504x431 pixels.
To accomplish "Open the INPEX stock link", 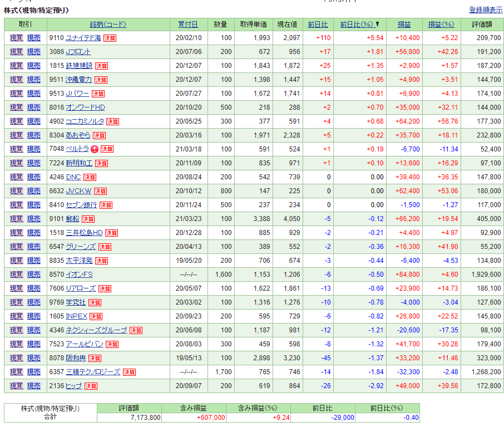I will coord(77,316).
